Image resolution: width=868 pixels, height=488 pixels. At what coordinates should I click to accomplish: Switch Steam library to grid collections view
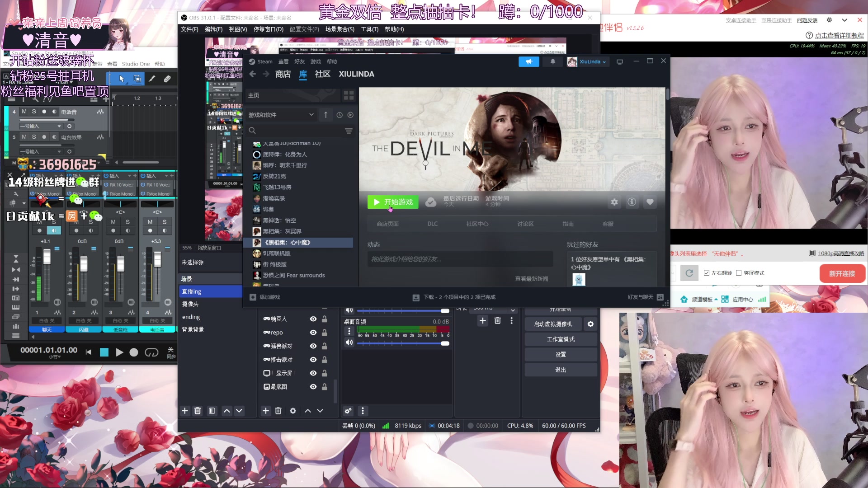[x=349, y=95]
